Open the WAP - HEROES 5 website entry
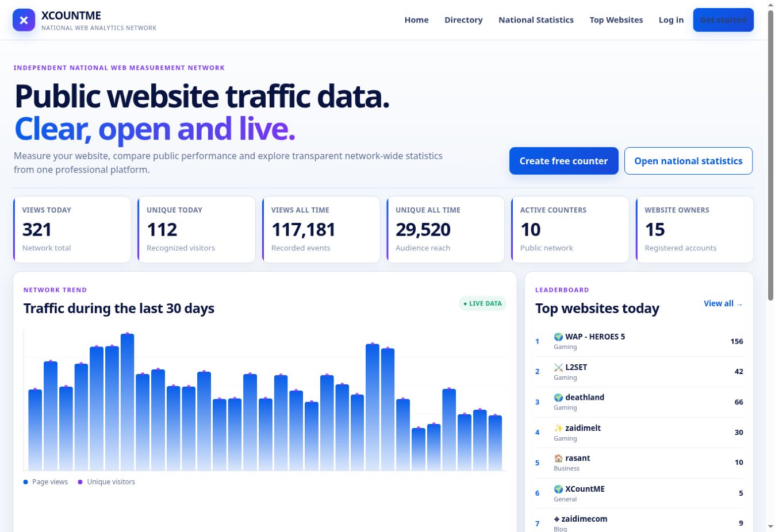Viewport: 775px width, 532px height. click(639, 341)
